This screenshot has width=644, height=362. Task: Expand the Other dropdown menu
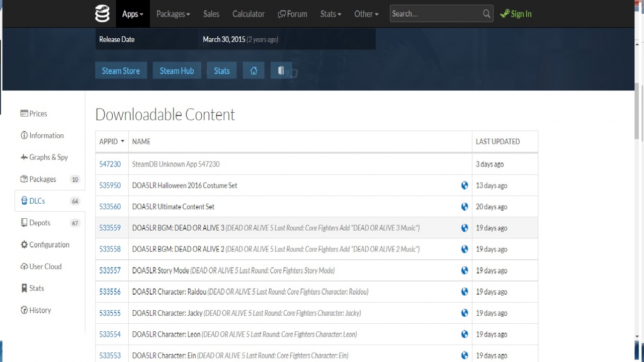point(366,14)
